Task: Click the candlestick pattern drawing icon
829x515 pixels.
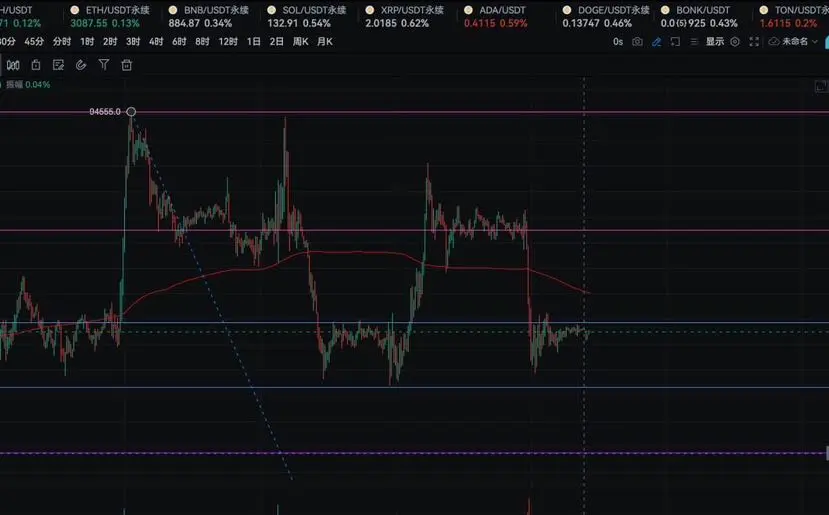Action: (13, 65)
